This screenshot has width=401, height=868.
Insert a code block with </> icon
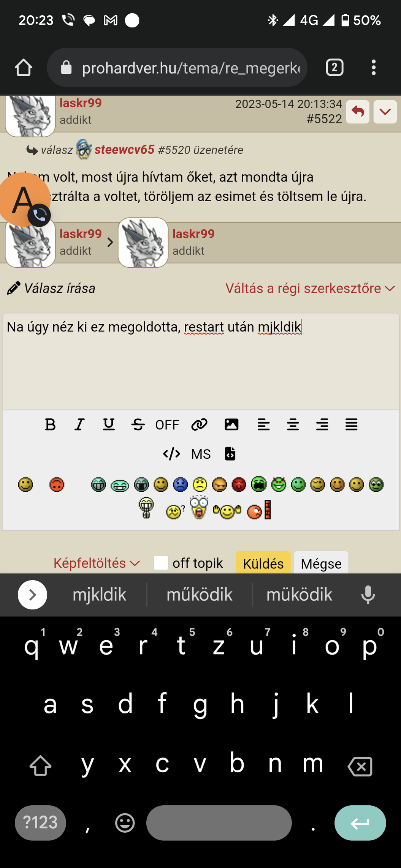171,454
